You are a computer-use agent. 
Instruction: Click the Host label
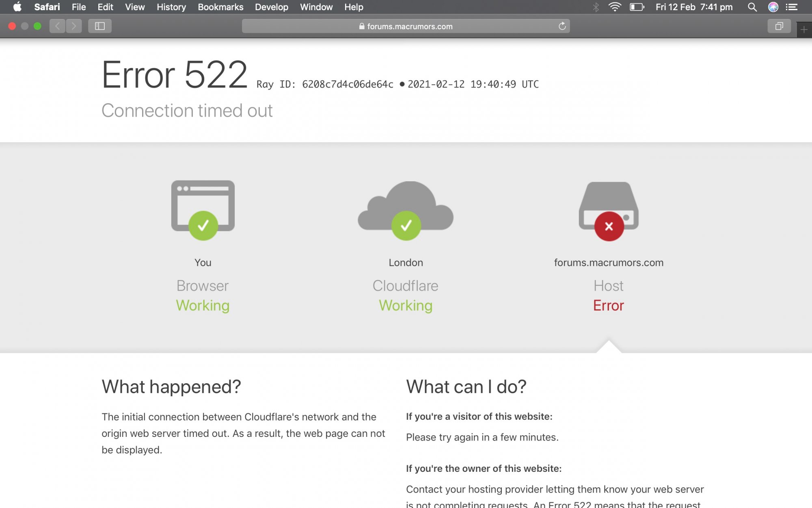coord(609,286)
